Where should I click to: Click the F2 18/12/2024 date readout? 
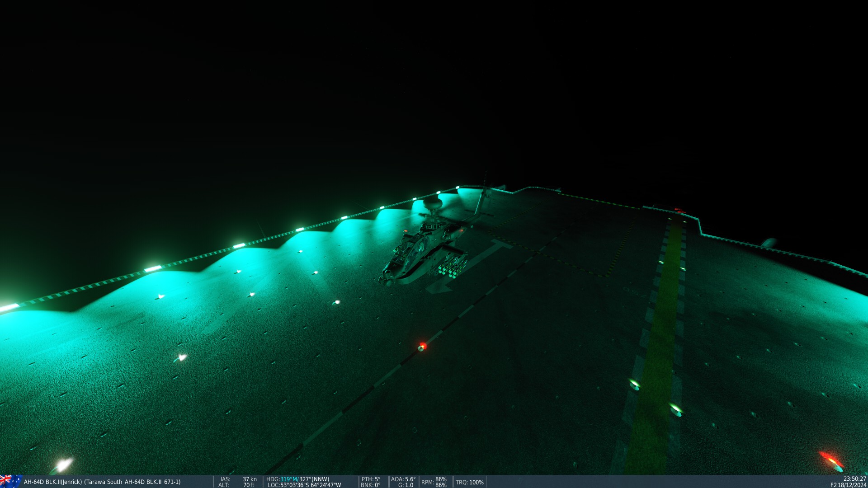848,485
